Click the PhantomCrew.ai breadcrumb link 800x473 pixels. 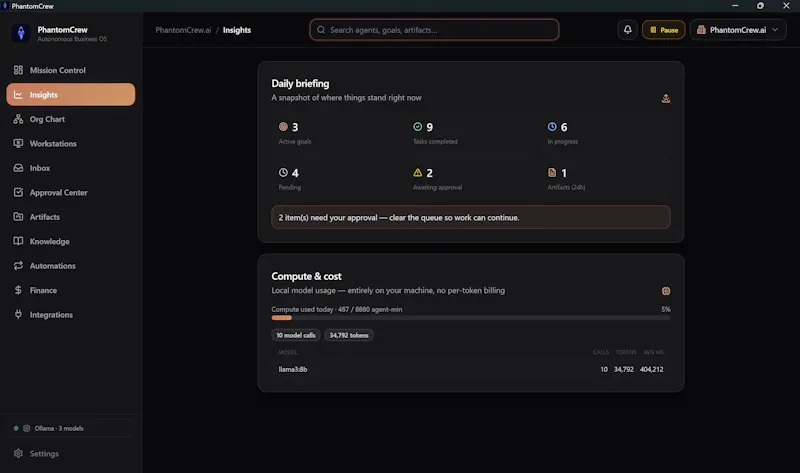[x=183, y=30]
